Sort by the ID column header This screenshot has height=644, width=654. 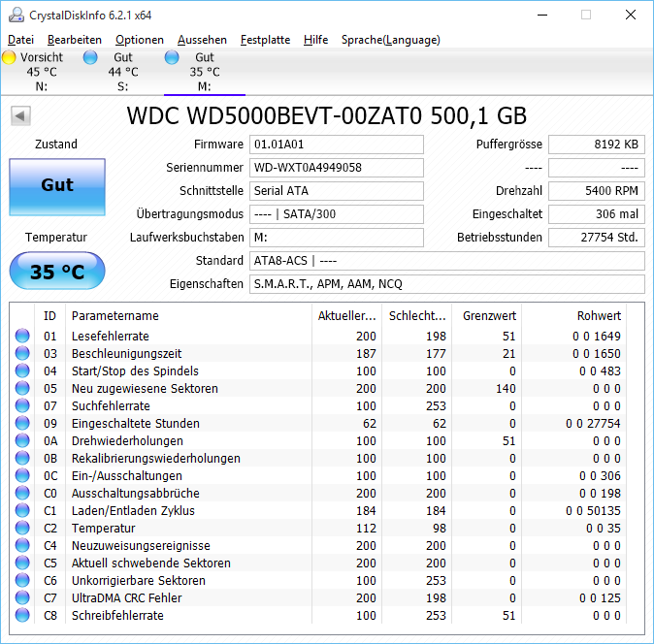pyautogui.click(x=49, y=315)
